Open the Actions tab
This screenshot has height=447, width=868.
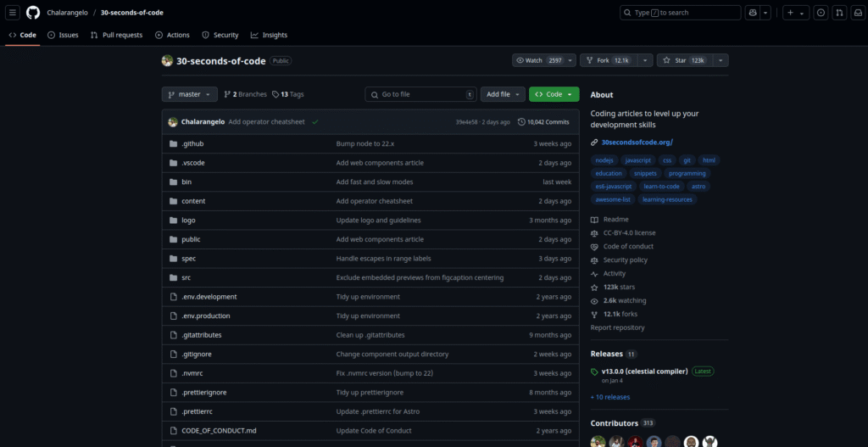(x=173, y=35)
